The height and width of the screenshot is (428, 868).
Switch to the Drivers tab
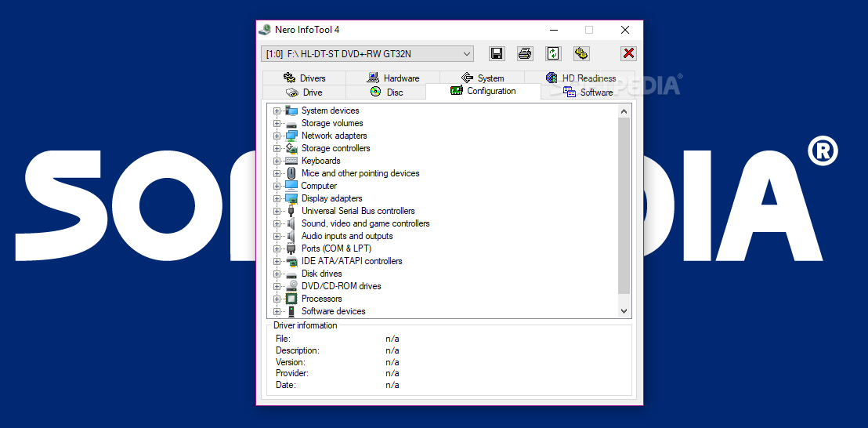coord(304,78)
